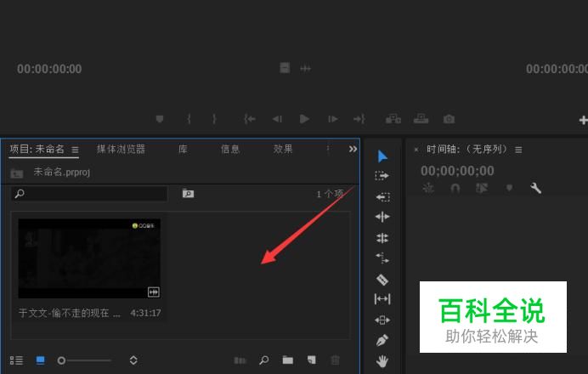This screenshot has width=588, height=374.
Task: Open timeline display settings wrench
Action: [x=536, y=188]
